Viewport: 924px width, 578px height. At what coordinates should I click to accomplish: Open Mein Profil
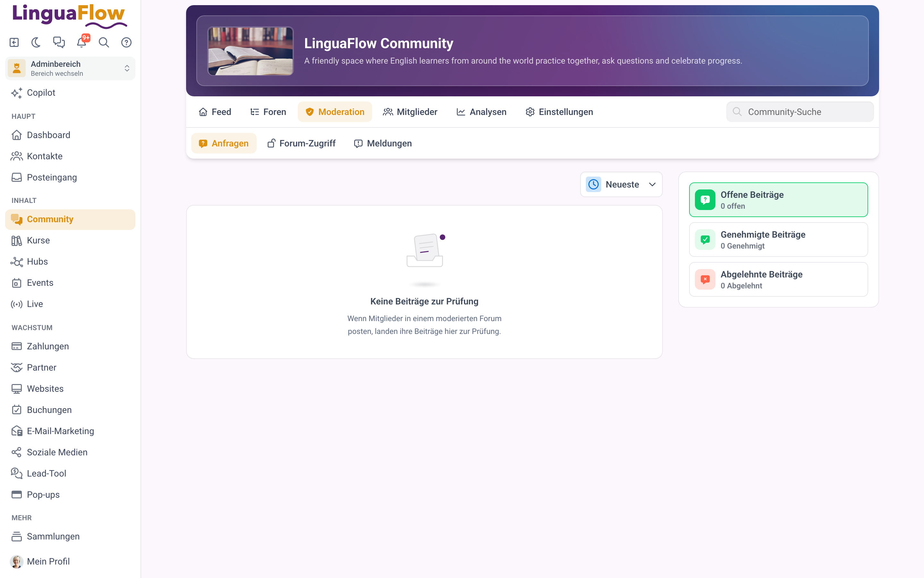click(70, 562)
